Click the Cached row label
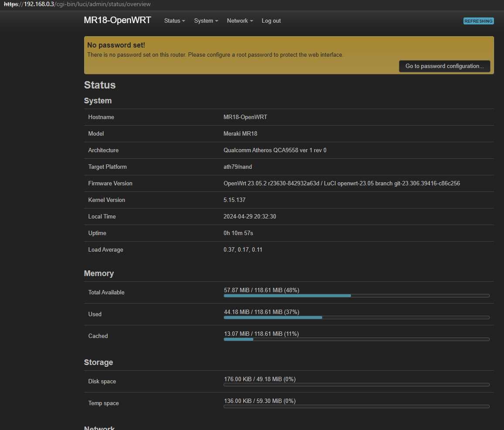The height and width of the screenshot is (430, 504). [98, 336]
